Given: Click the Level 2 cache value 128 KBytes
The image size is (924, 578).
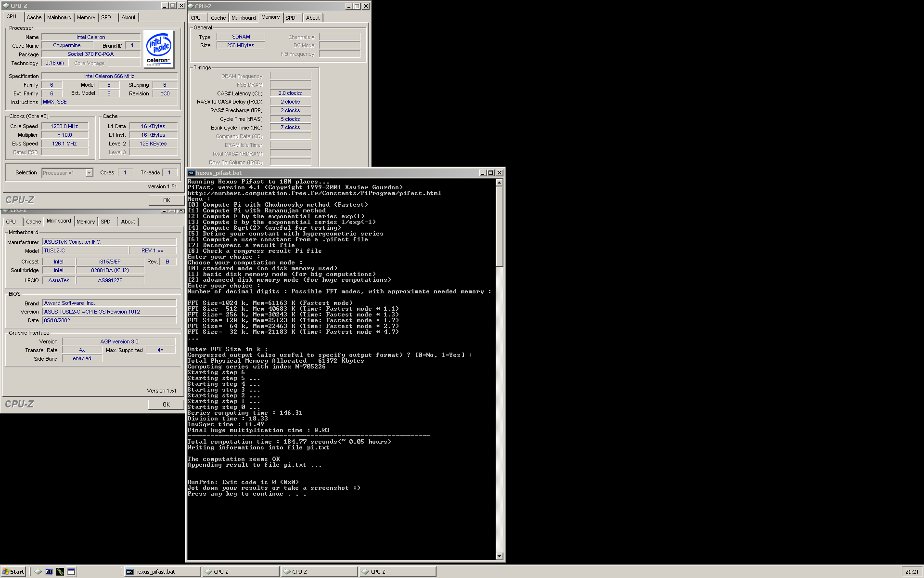Looking at the screenshot, I should (153, 144).
